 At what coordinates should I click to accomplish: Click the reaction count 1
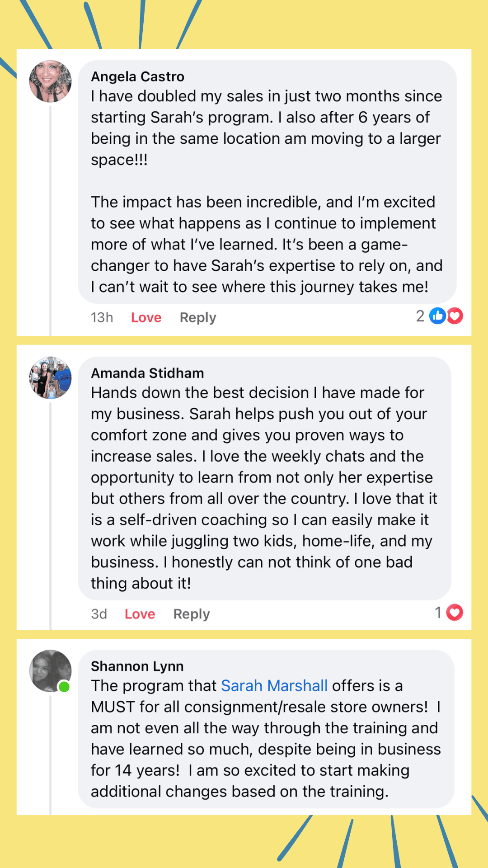click(x=438, y=612)
